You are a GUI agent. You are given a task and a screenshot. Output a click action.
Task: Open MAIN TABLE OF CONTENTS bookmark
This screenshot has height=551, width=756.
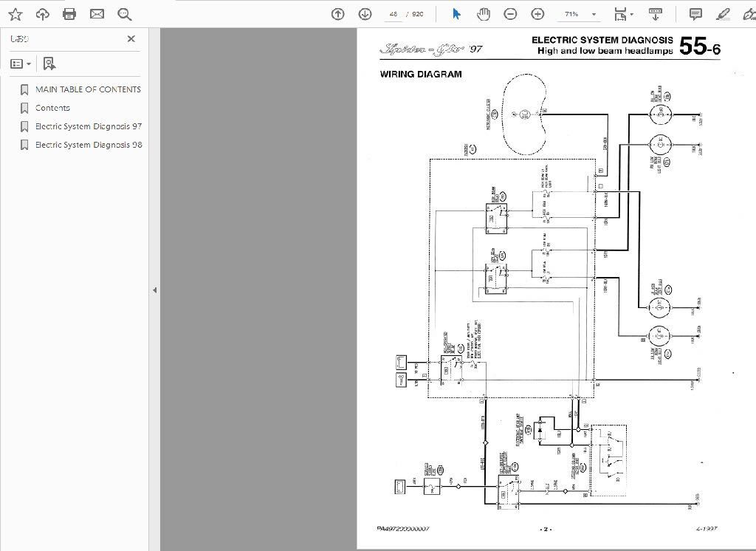89,89
